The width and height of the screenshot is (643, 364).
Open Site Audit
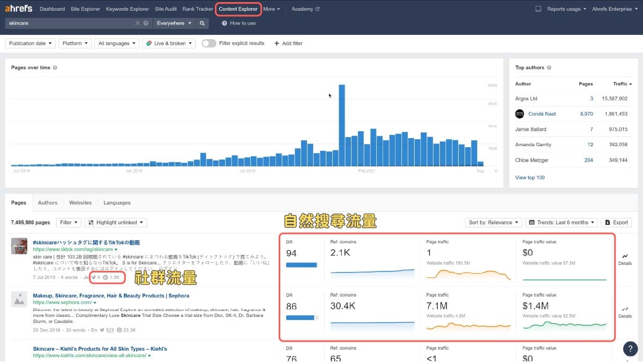[x=166, y=9]
